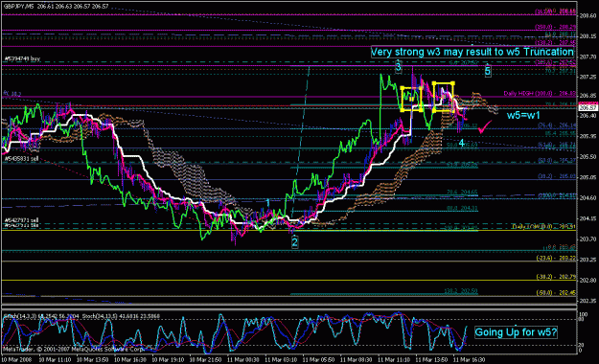
Task: Click the '11 Mar 00:30' time axis label
Action: click(x=243, y=360)
